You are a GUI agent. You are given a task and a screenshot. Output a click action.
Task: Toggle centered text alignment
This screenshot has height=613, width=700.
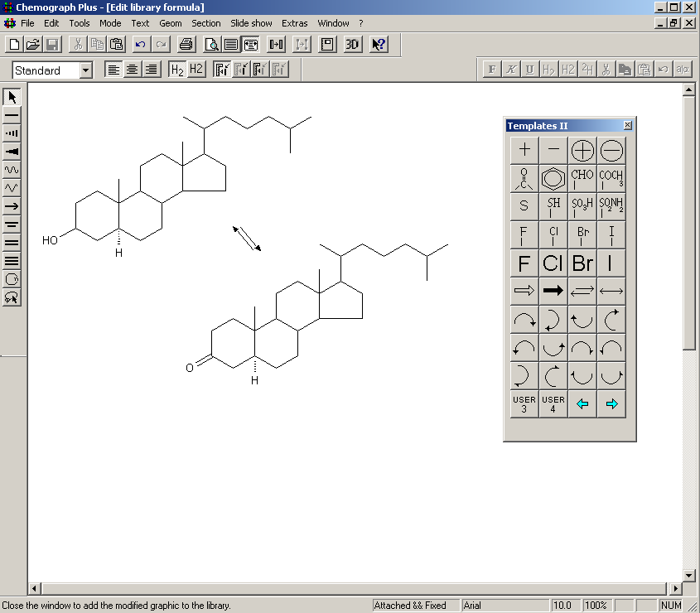[133, 70]
